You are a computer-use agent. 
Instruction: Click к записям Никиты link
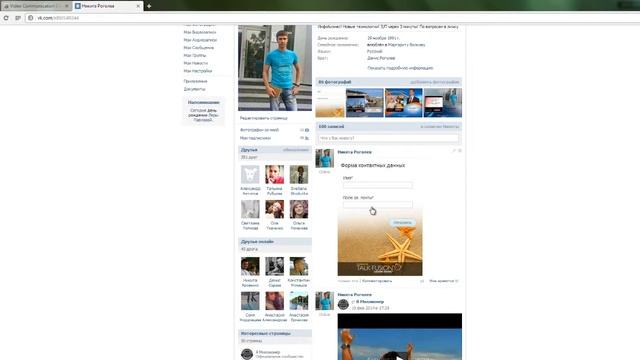click(x=440, y=127)
